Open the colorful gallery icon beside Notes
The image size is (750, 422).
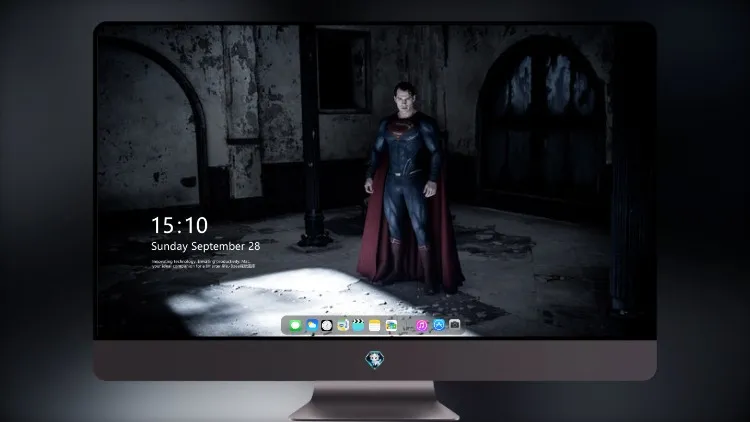(391, 325)
